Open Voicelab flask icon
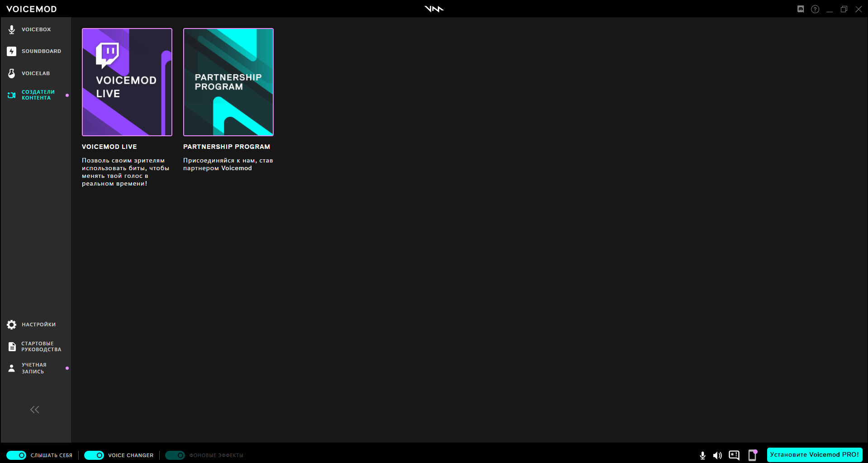The width and height of the screenshot is (868, 463). (12, 73)
